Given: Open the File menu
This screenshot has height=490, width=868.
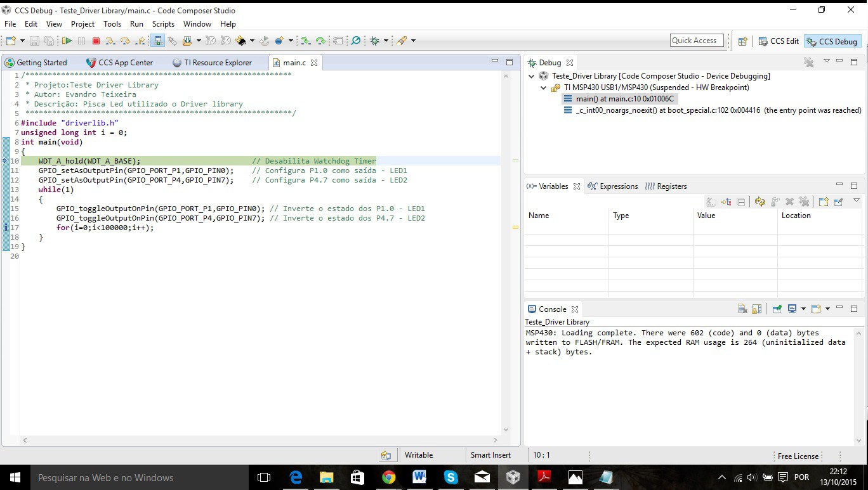Looking at the screenshot, I should pyautogui.click(x=10, y=24).
